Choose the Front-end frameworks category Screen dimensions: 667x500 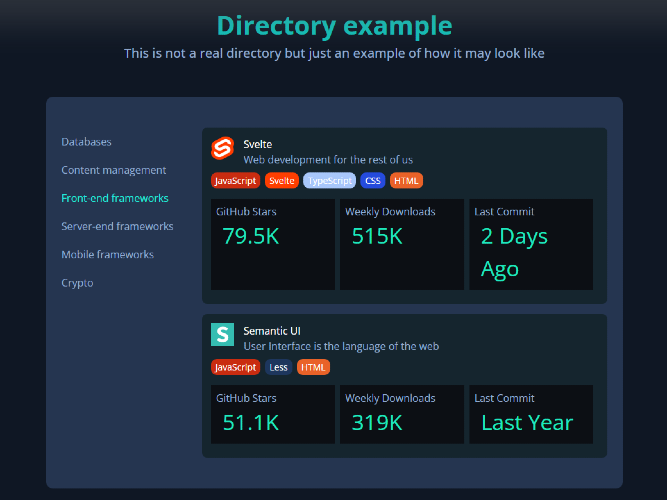click(x=115, y=198)
